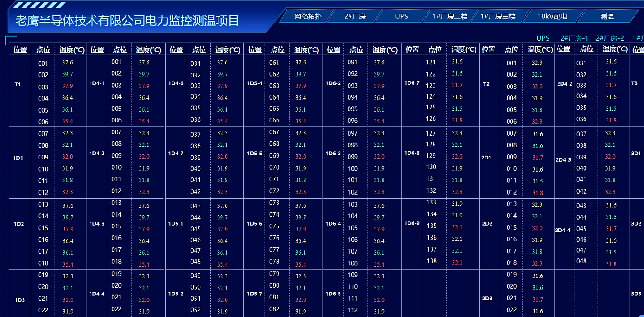The width and height of the screenshot is (644, 317).
Task: Click position label 1D5-7
Action: point(254,294)
